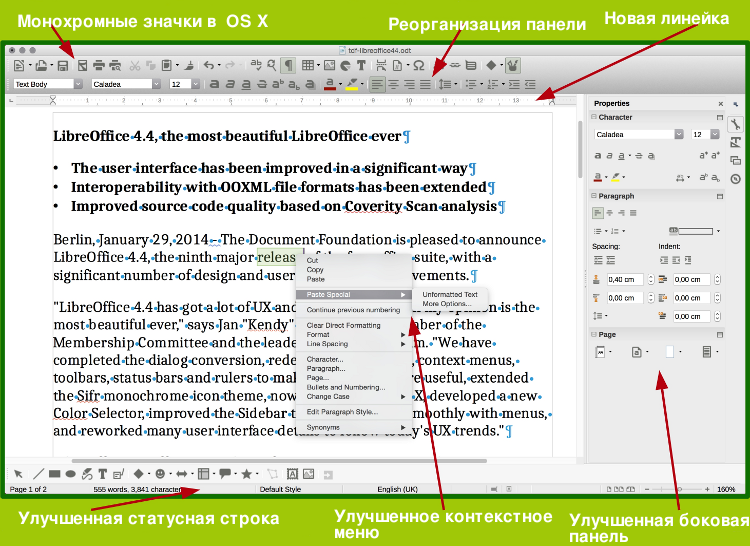This screenshot has height=546, width=750.
Task: Open the toolbar font name dropdown
Action: point(156,84)
